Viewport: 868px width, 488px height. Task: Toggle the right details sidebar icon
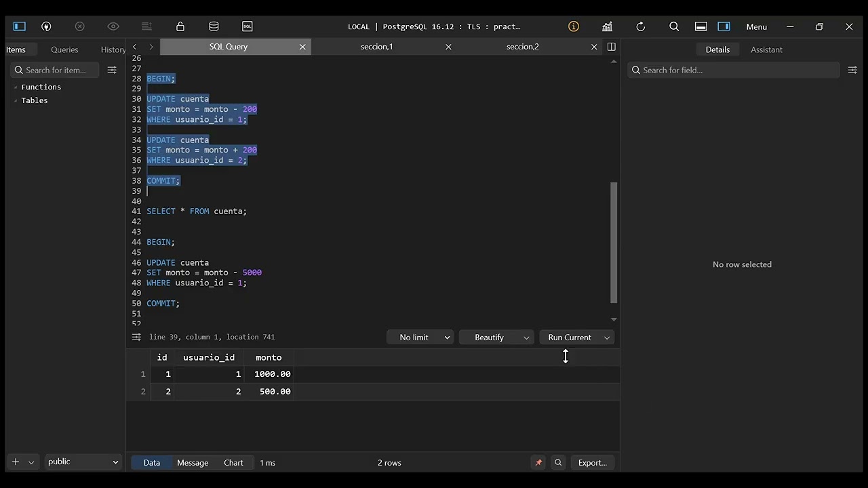coord(724,26)
